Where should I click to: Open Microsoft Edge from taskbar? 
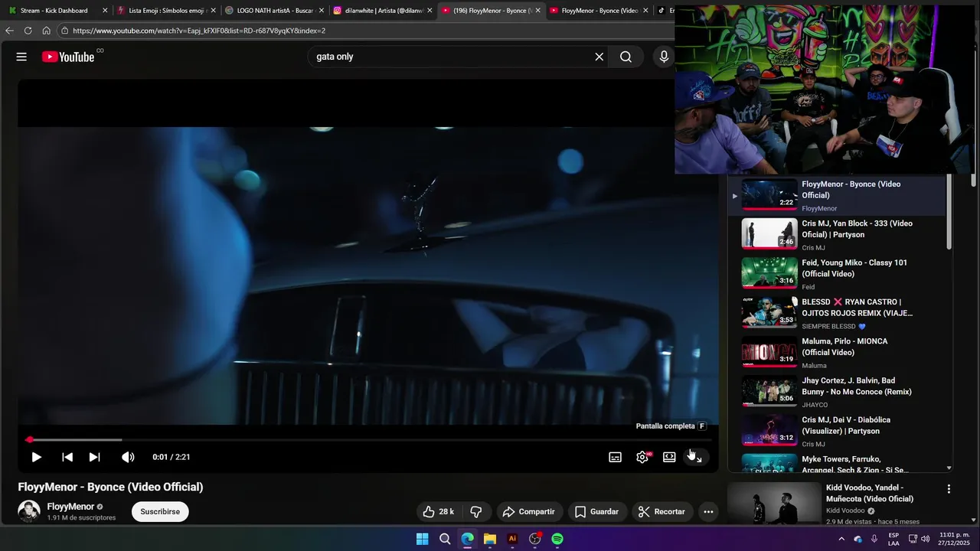[x=467, y=539]
